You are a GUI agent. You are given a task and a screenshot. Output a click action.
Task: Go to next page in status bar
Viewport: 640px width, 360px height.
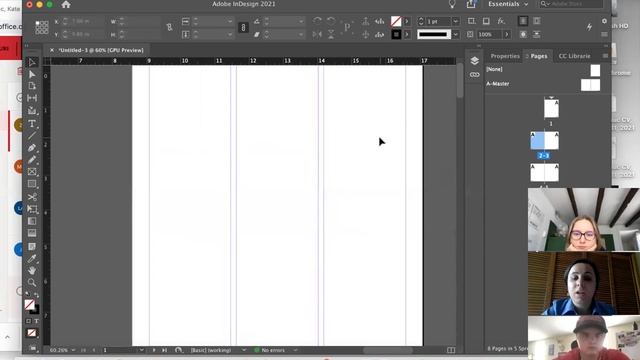point(154,350)
